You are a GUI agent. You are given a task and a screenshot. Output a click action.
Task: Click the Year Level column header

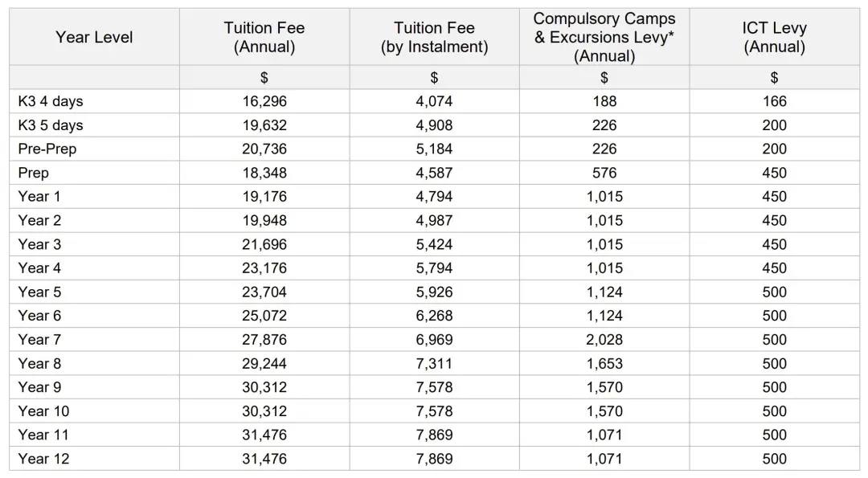94,37
